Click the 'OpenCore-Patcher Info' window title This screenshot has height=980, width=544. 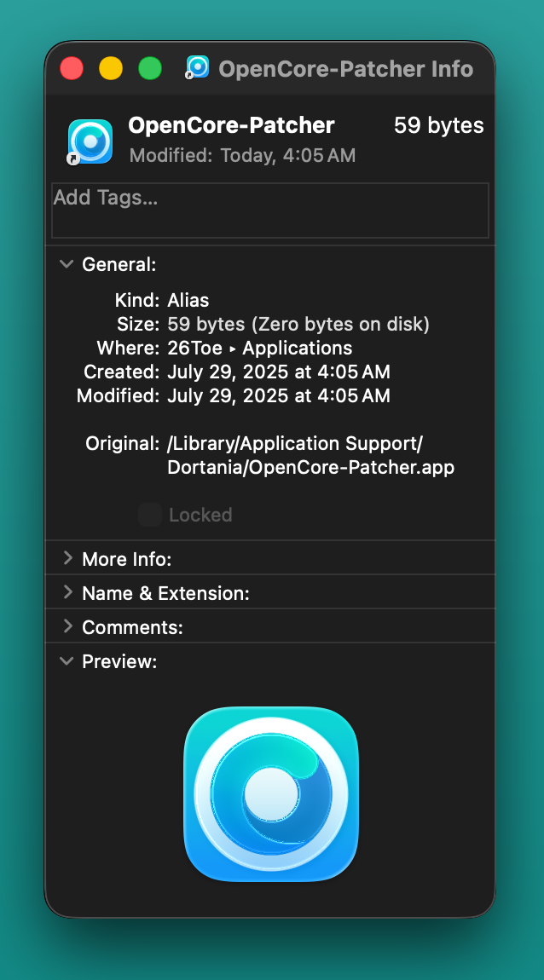(x=346, y=69)
